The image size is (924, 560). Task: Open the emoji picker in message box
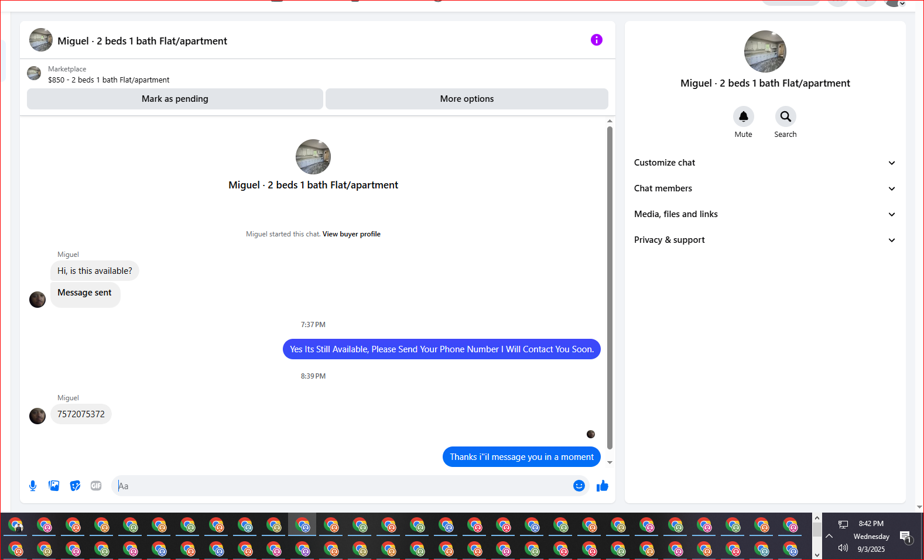(x=579, y=486)
